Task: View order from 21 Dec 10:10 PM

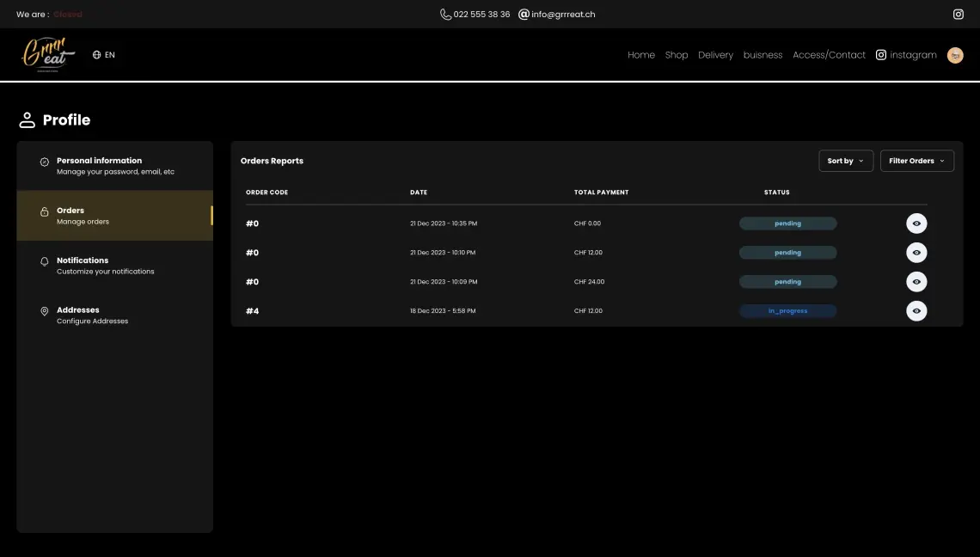Action: tap(916, 253)
